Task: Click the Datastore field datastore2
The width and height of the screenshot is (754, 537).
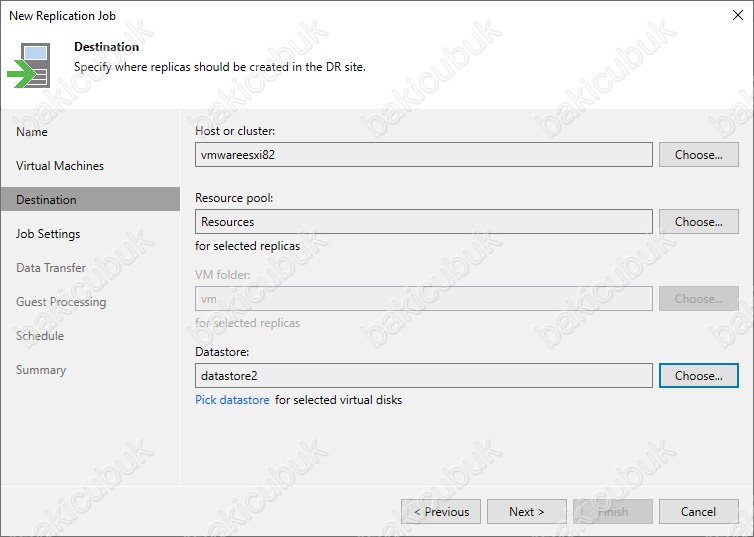Action: 424,375
